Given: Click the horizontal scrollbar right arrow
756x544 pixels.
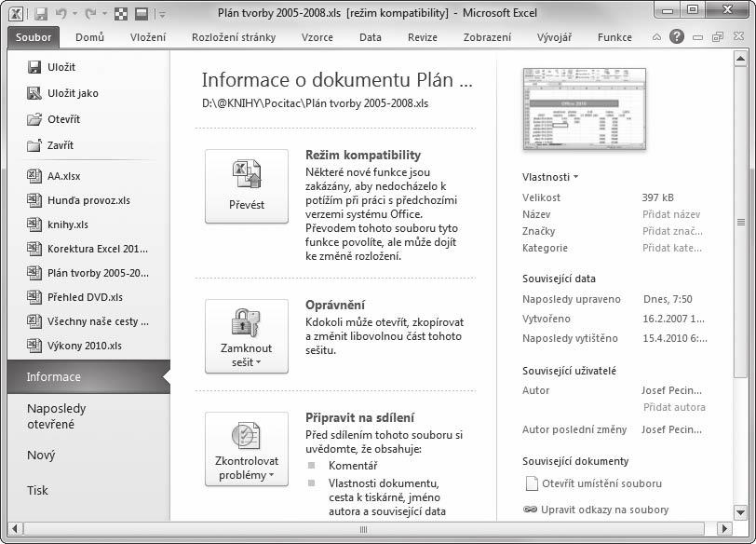Looking at the screenshot, I should [x=724, y=528].
